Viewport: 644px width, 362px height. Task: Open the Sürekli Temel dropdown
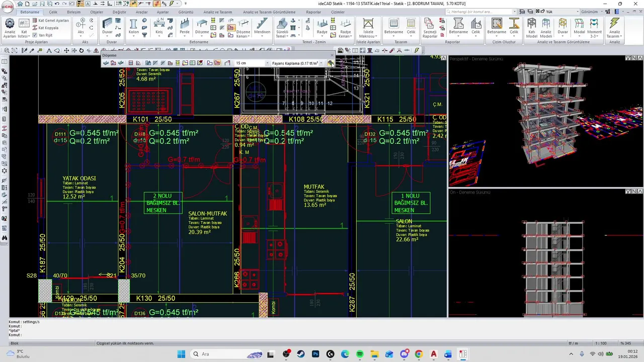pyautogui.click(x=282, y=29)
